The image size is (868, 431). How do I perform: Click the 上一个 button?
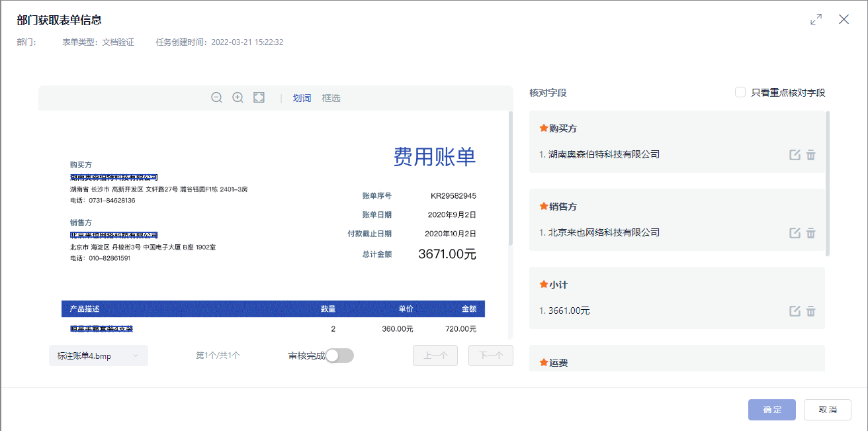point(435,356)
